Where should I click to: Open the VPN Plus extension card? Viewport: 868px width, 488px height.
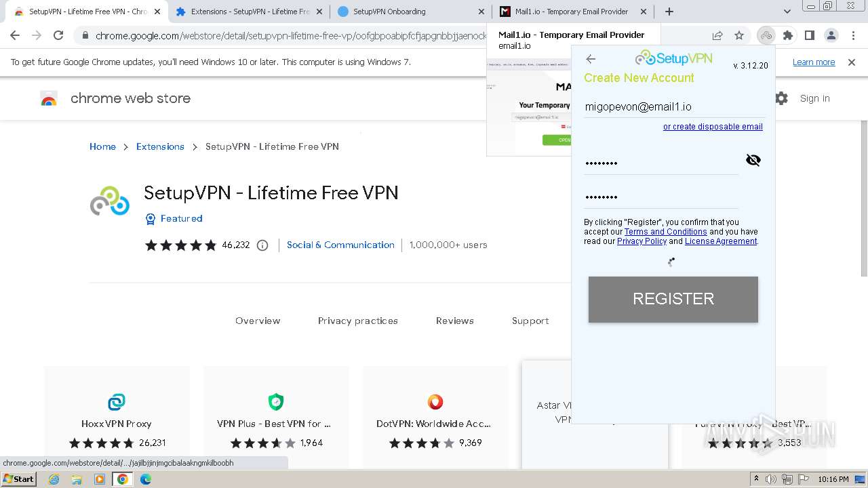(276, 417)
